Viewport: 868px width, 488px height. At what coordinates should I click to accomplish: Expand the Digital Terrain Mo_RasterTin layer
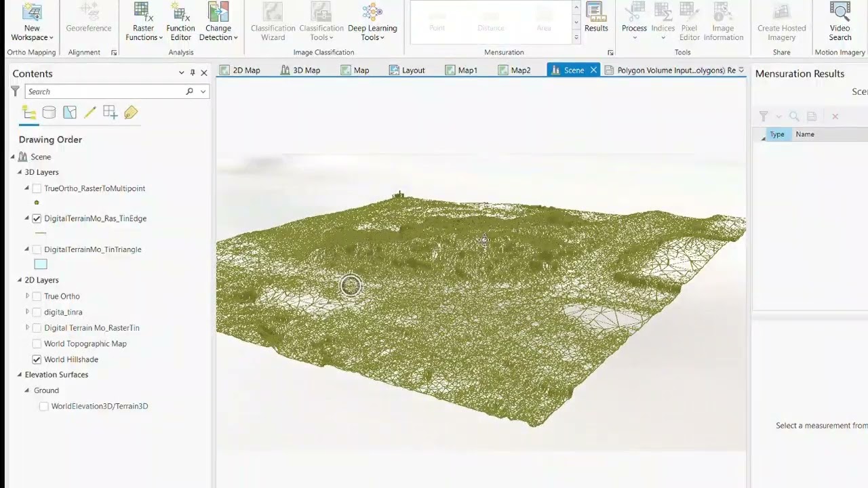(27, 328)
